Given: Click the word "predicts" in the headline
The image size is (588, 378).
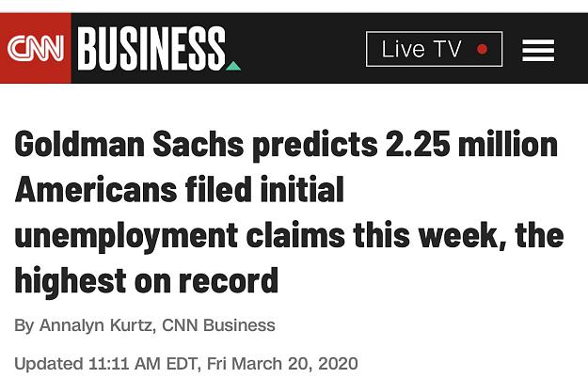Looking at the screenshot, I should coord(315,146).
